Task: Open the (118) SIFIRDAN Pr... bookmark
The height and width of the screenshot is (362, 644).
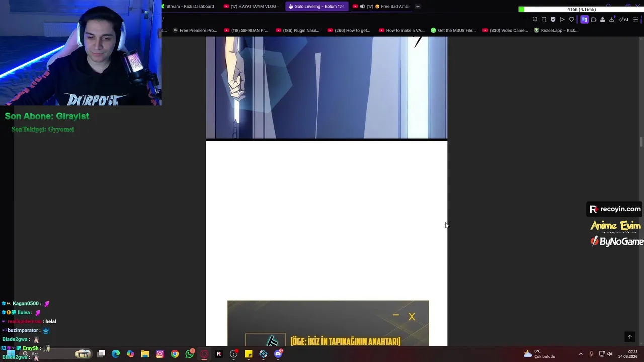Action: (247, 30)
